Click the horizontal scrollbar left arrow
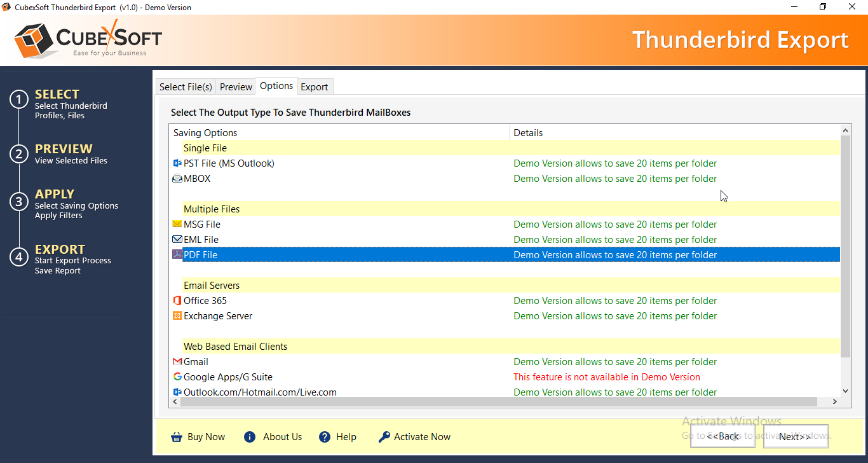Screen dimensions: 868x463 [x=174, y=402]
